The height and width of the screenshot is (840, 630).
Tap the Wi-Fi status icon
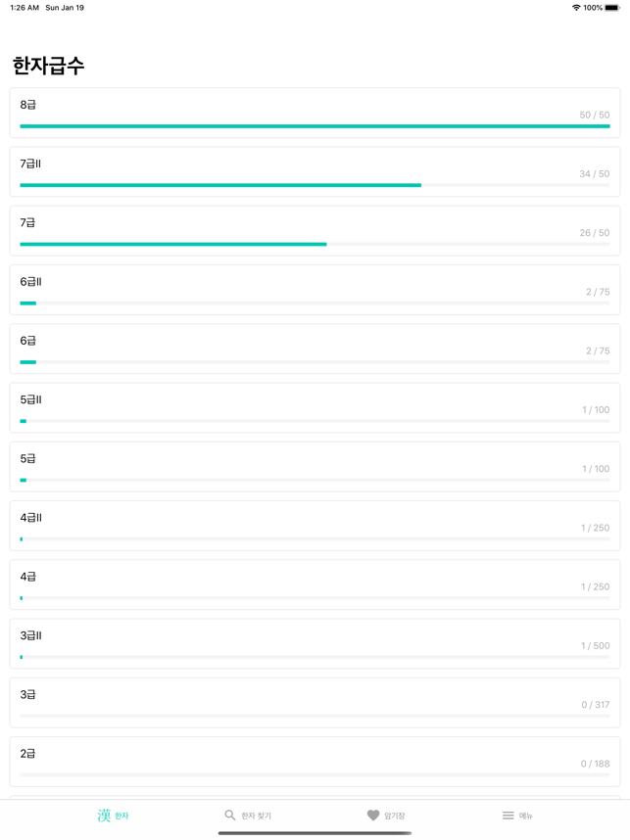(x=576, y=8)
